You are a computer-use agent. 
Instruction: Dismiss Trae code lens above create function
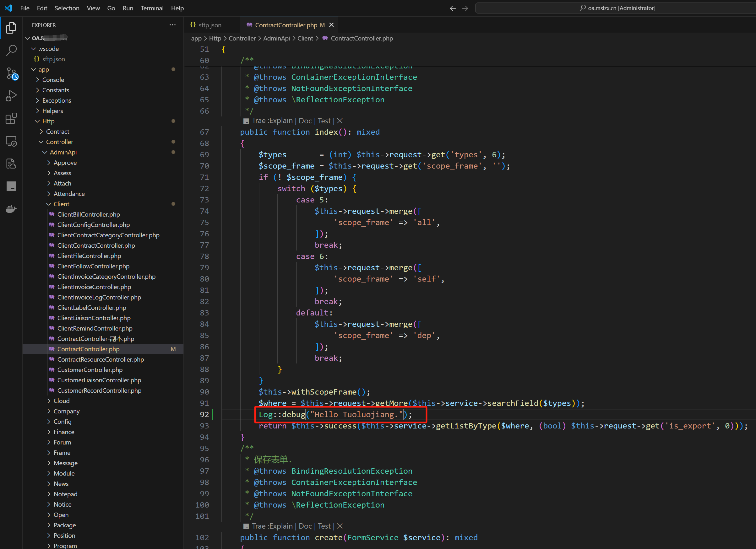click(x=340, y=526)
